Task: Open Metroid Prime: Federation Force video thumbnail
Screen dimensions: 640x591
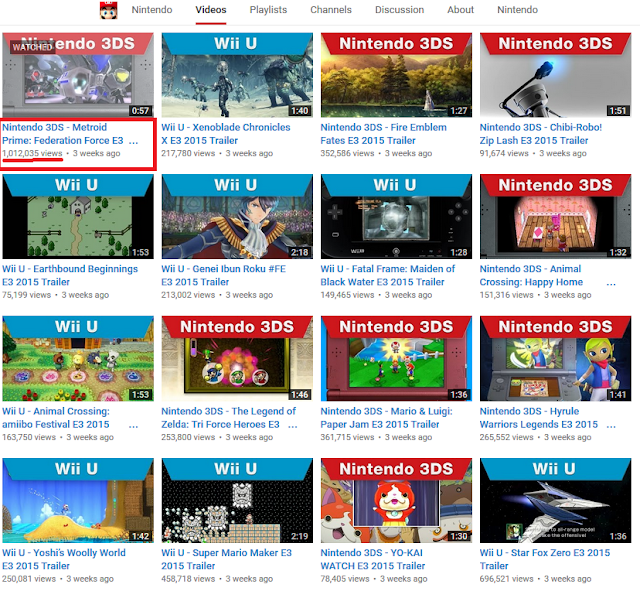Action: (x=78, y=76)
